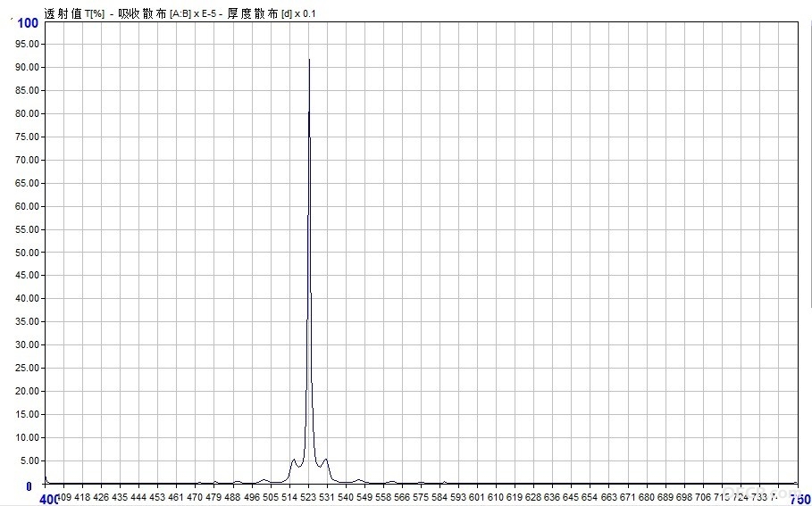
Task: Select the 100 label at the top of the vertical axis
Action: pyautogui.click(x=28, y=22)
